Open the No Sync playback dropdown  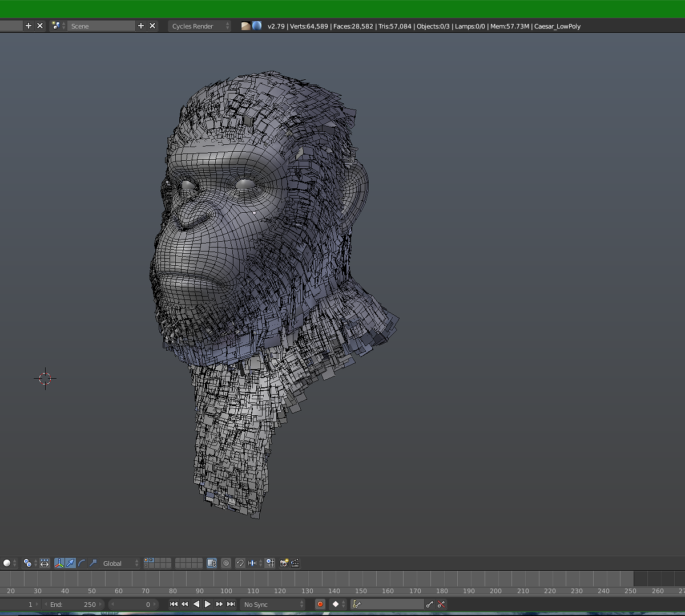pos(273,604)
